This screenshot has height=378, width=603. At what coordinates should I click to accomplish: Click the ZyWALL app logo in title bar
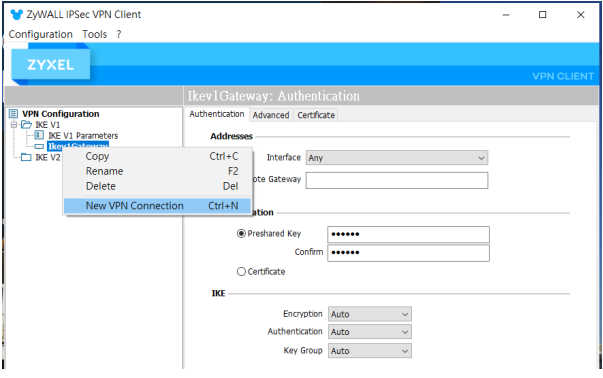[x=17, y=15]
